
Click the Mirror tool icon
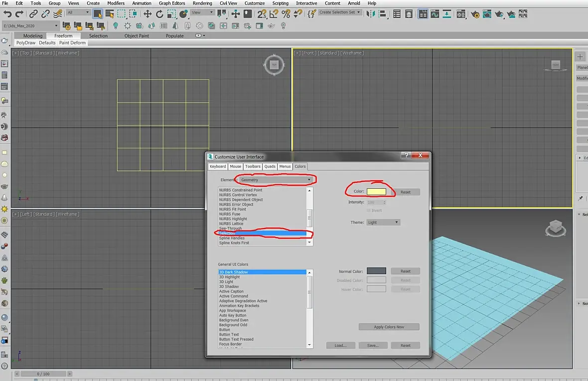371,14
